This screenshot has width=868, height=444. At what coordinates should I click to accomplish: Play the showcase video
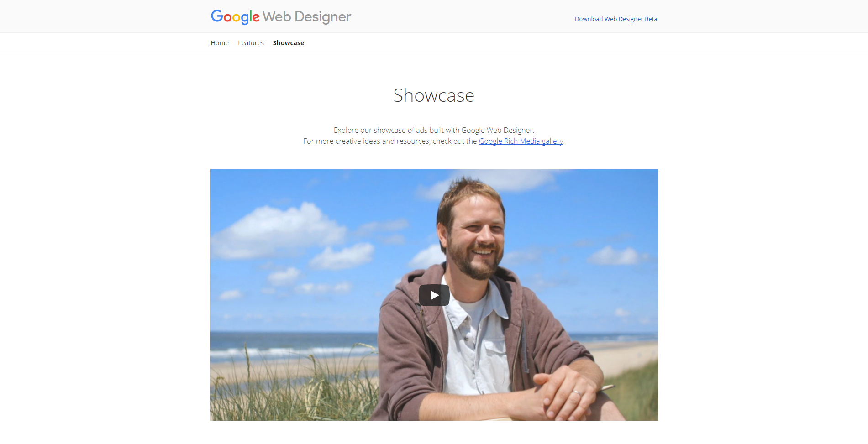coord(434,295)
